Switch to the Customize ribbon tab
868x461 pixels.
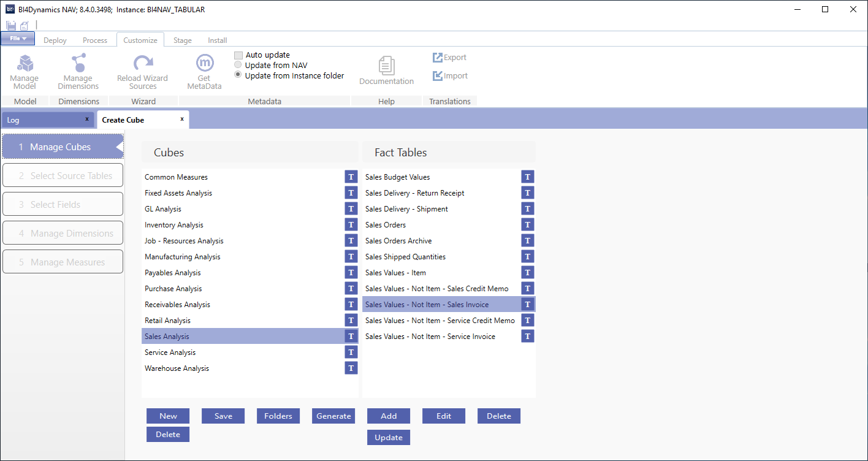click(140, 40)
